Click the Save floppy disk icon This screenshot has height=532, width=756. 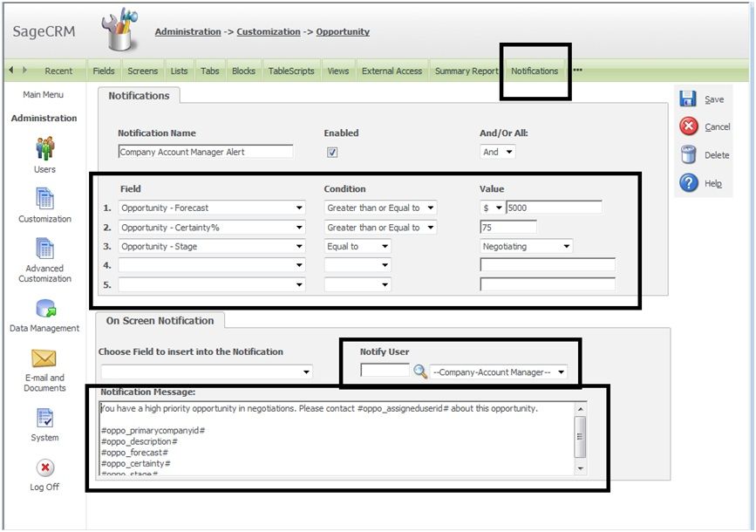pos(688,99)
